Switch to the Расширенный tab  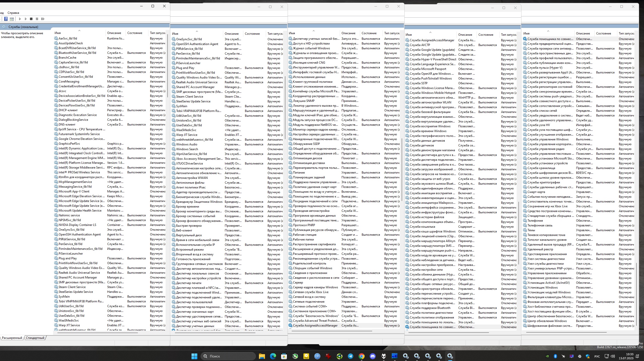pyautogui.click(x=12, y=338)
